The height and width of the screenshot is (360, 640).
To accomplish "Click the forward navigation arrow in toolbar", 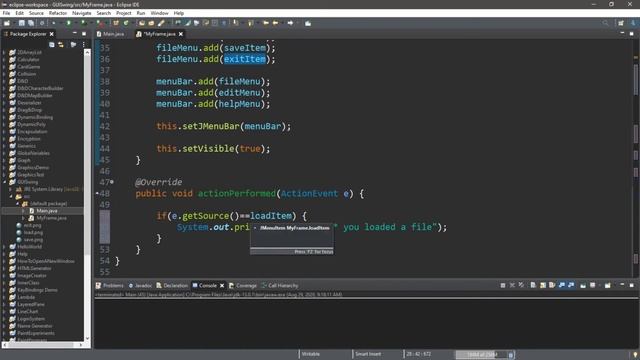I will coord(290,23).
